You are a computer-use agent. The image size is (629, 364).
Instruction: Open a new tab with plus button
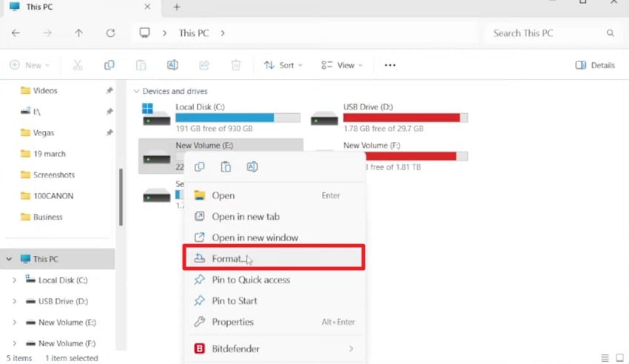click(177, 7)
